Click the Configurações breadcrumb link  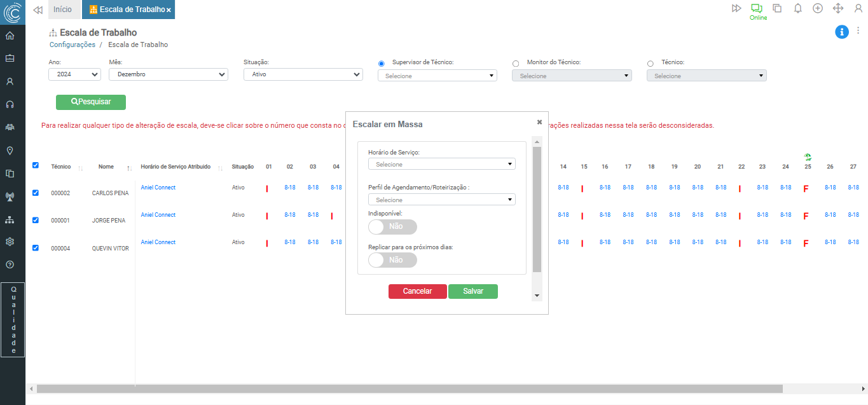72,45
